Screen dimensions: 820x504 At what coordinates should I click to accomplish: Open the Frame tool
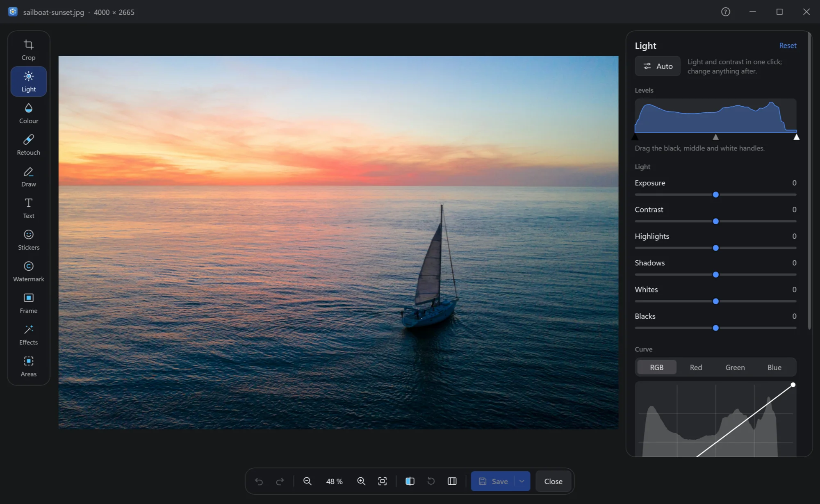click(x=28, y=303)
